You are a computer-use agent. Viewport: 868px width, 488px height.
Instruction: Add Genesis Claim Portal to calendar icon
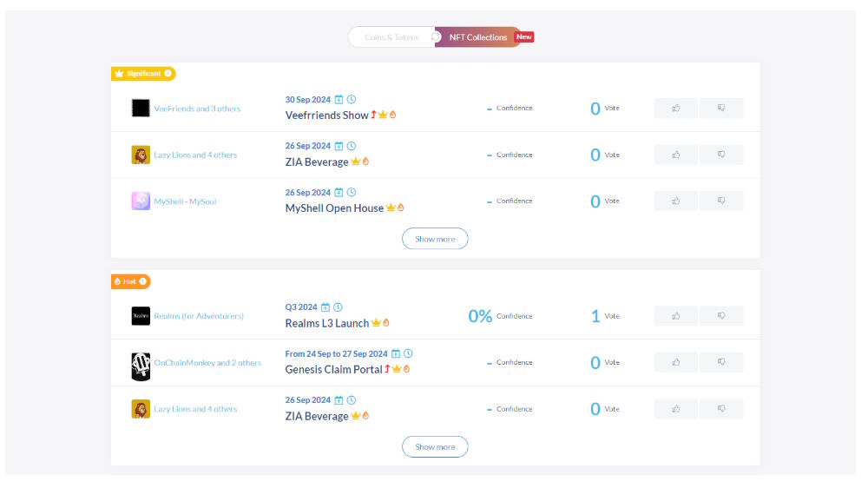click(396, 353)
